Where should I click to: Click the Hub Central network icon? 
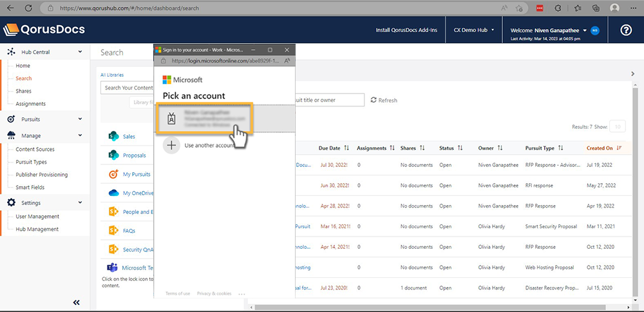pos(11,52)
